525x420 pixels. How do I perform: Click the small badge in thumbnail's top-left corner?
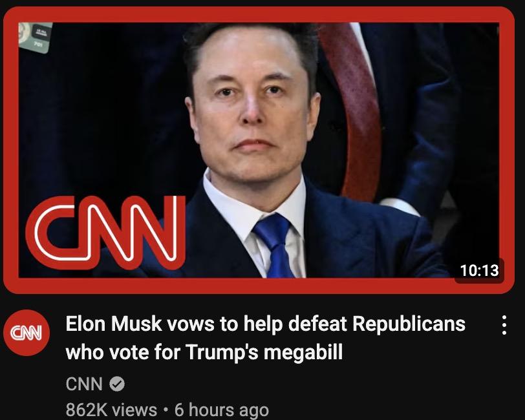(36, 37)
